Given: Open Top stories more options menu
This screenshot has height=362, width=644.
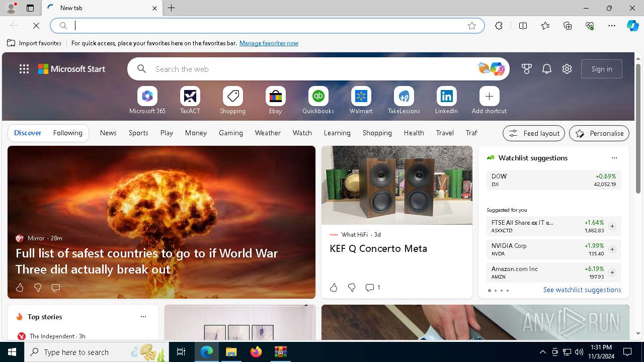Looking at the screenshot, I should [143, 317].
